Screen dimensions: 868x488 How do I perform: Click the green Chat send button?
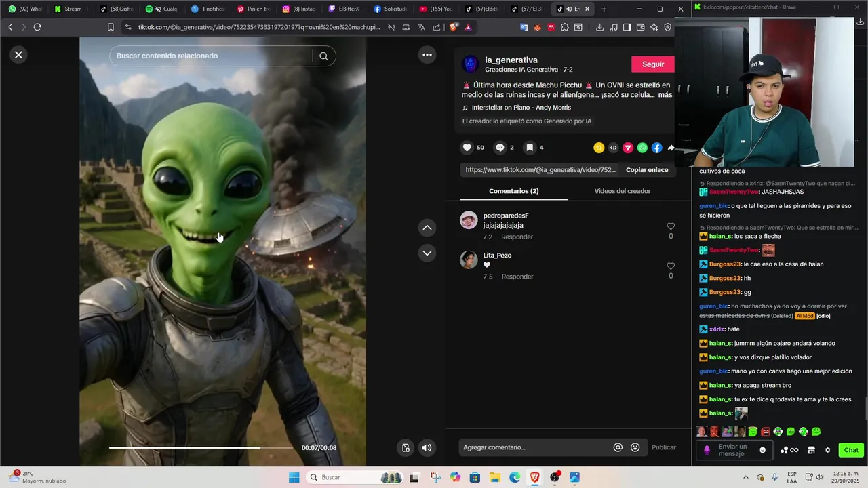coord(851,450)
